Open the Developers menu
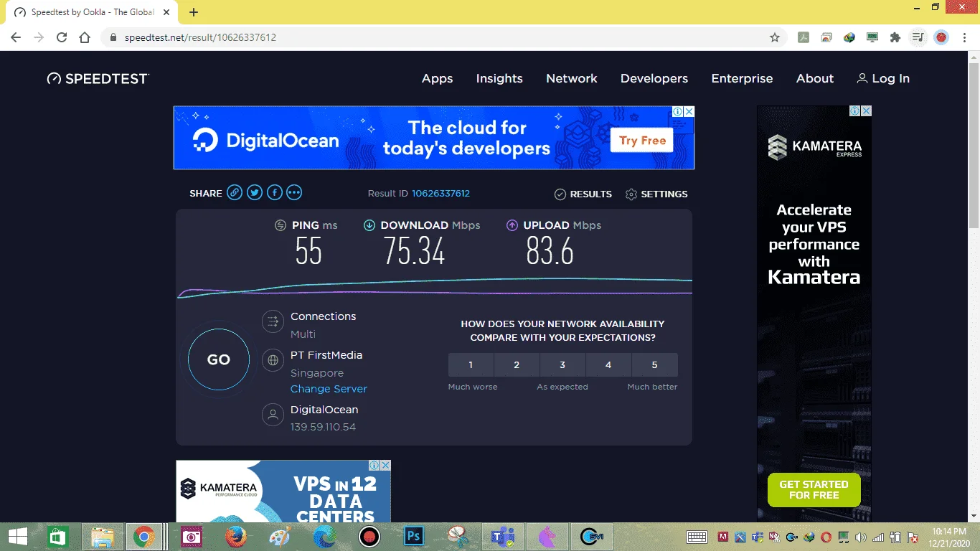The width and height of the screenshot is (980, 551). tap(654, 79)
